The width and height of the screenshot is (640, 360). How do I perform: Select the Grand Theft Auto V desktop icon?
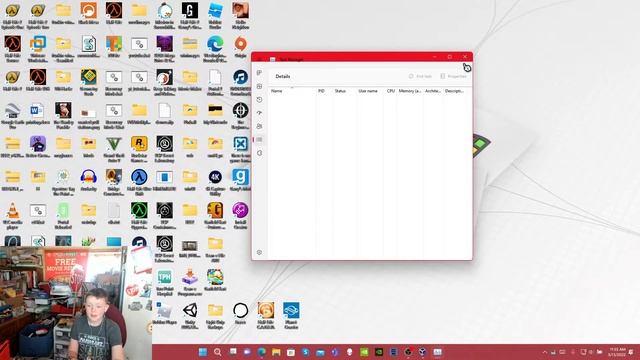[x=114, y=149]
